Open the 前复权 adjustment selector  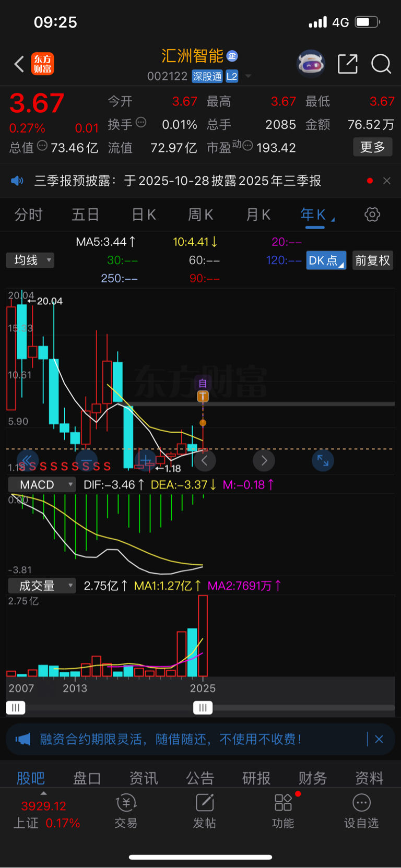pos(373,260)
